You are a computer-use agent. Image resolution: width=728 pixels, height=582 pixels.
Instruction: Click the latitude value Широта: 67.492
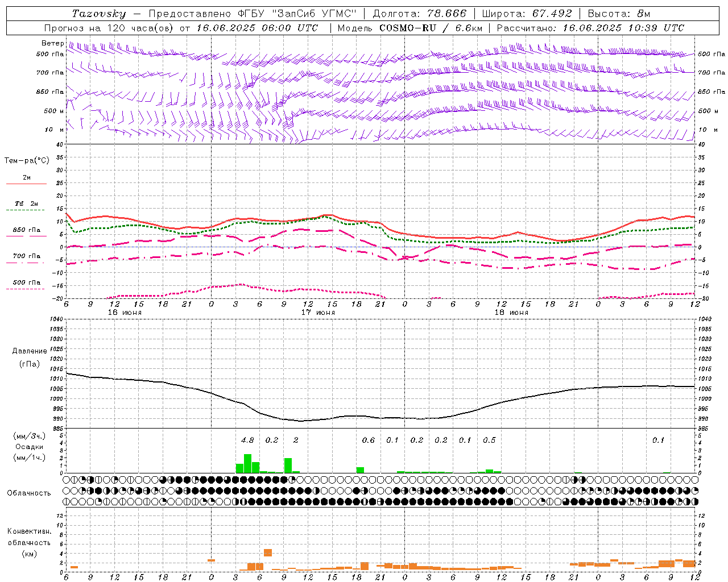click(527, 14)
